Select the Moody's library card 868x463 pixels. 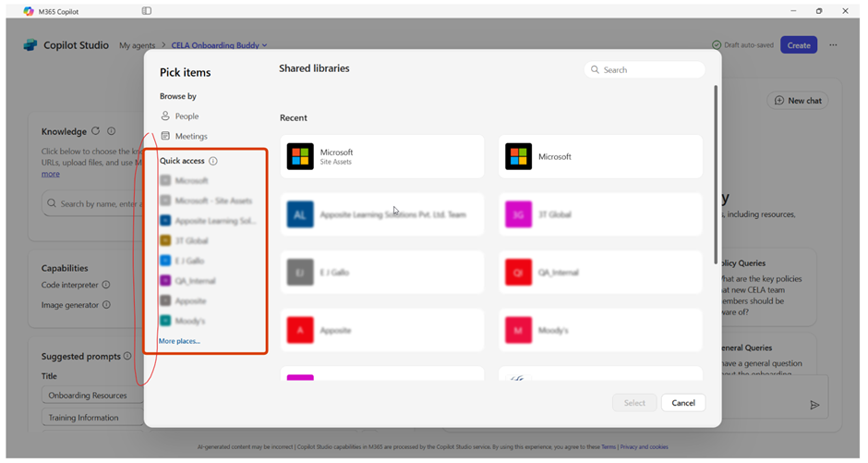pos(600,330)
